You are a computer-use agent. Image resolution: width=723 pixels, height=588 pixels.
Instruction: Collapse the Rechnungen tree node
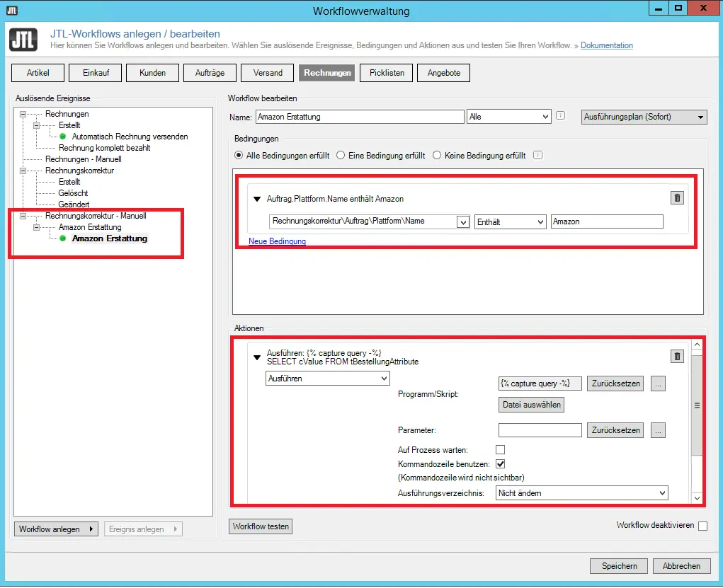coord(23,114)
